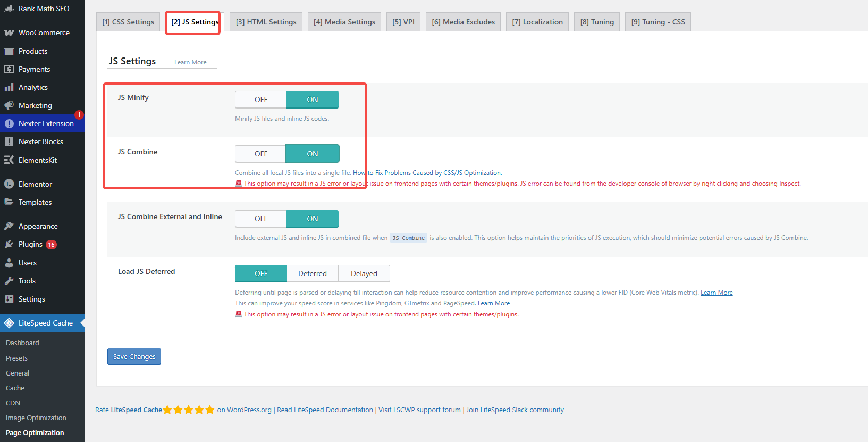Switch to the CSS Settings tab

pos(128,22)
